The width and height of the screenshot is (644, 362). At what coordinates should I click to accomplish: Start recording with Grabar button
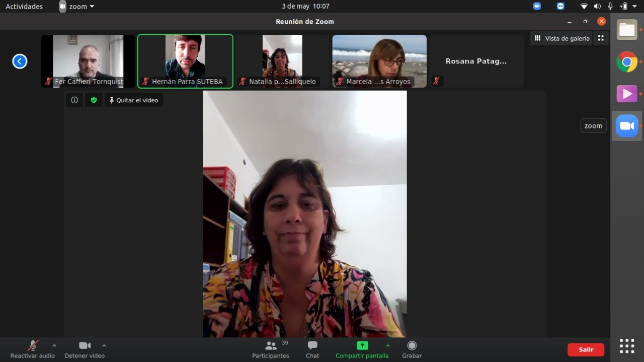pyautogui.click(x=412, y=349)
